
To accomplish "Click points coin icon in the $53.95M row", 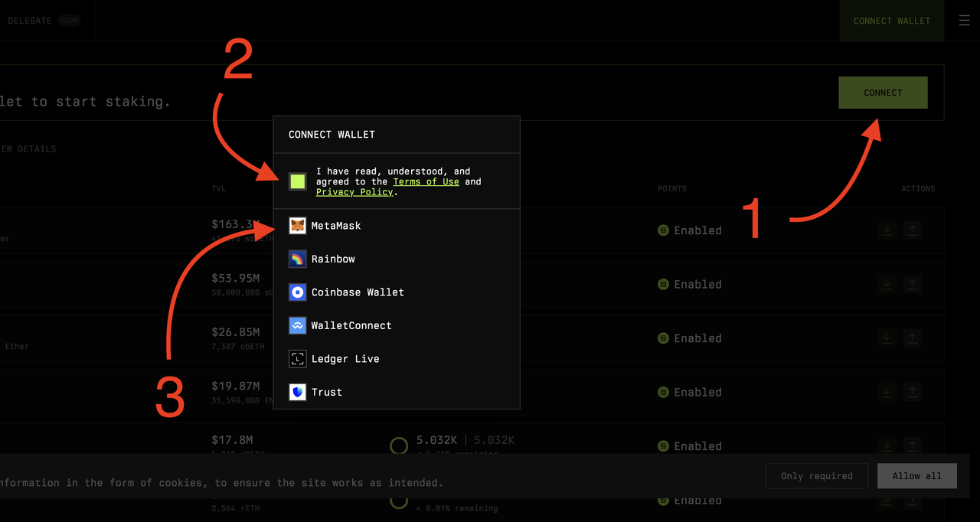I will (664, 285).
